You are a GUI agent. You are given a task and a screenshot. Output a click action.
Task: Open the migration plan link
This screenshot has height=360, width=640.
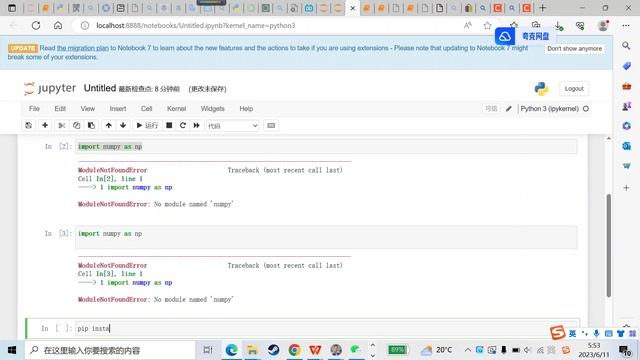coord(83,48)
